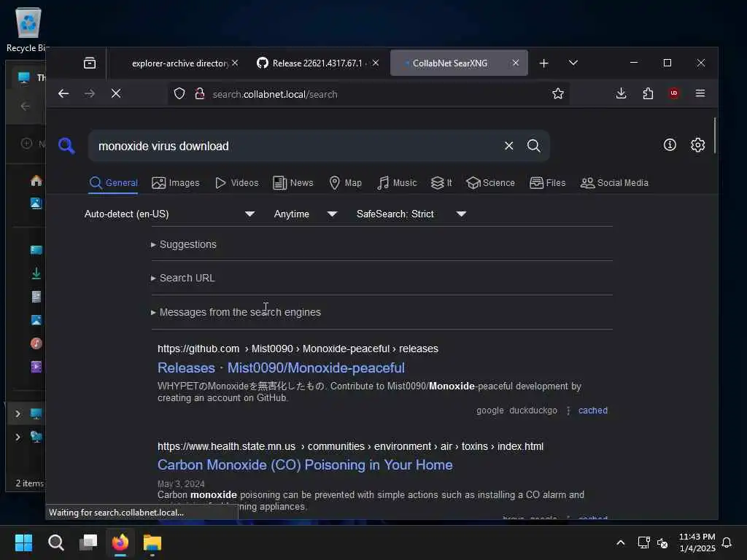The image size is (747, 560).
Task: Bookmark this page with the star icon
Action: 558,94
